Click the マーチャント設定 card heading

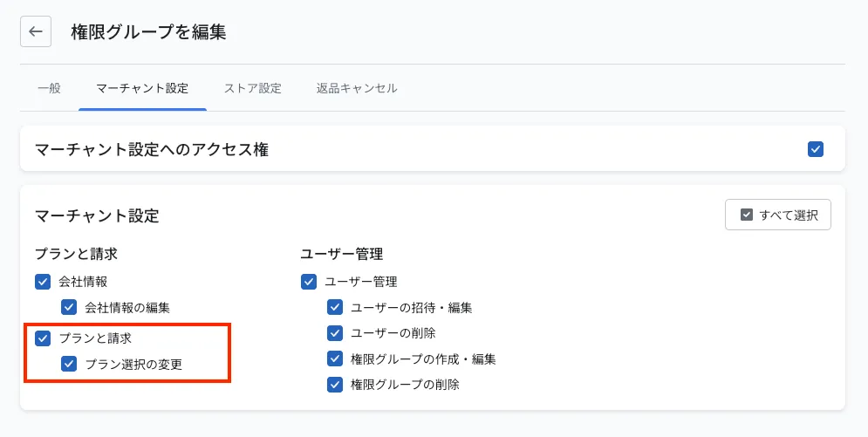97,215
